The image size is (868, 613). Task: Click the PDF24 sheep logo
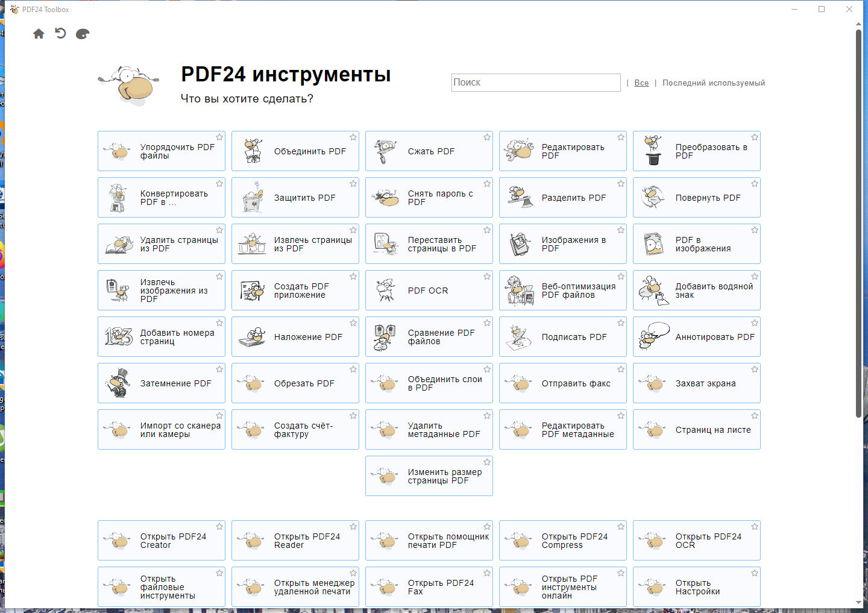click(128, 86)
